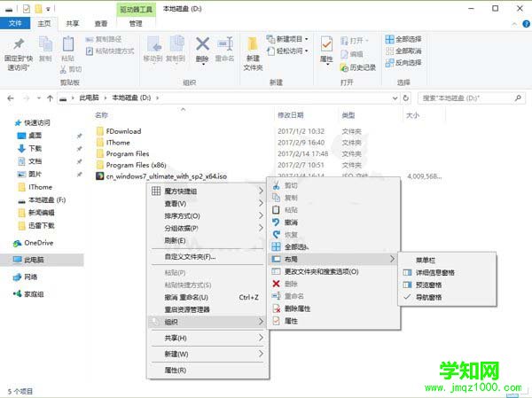Choose 重启资源管理器 menu entry
532x398 pixels.
pos(207,309)
